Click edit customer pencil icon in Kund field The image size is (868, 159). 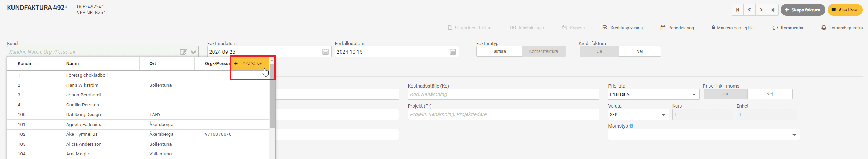[183, 52]
